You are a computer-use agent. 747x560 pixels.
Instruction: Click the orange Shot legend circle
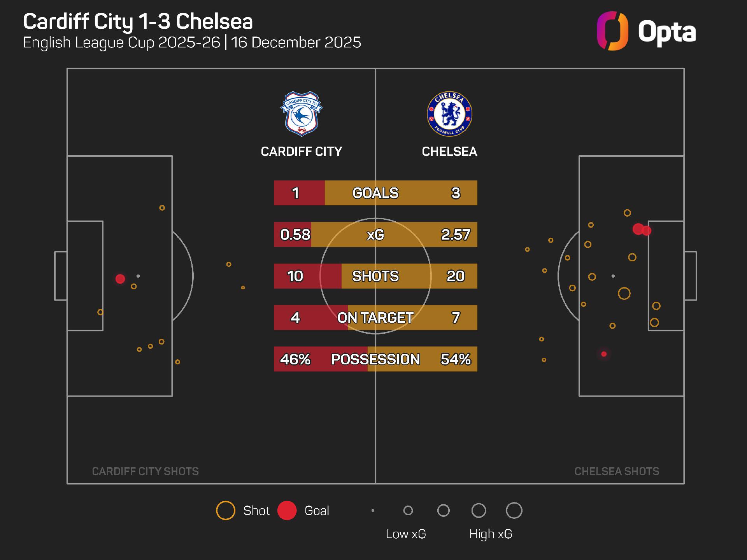pos(226,511)
